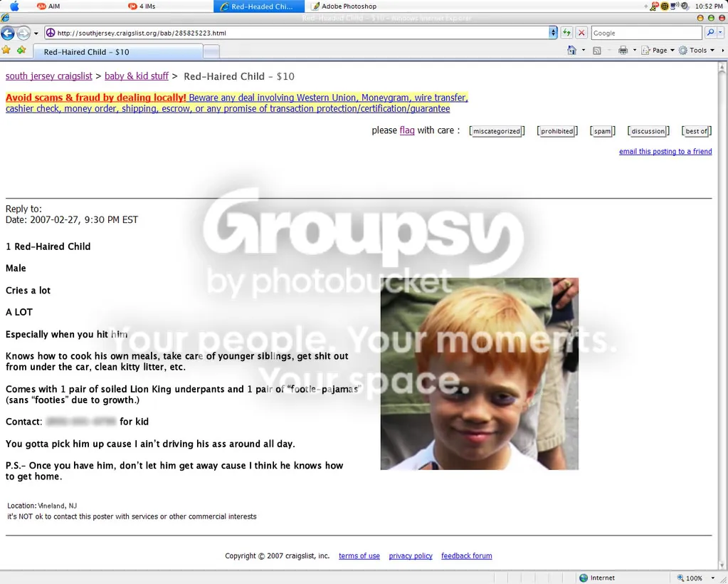728x584 pixels.
Task: Flag post as best of
Action: tap(697, 131)
